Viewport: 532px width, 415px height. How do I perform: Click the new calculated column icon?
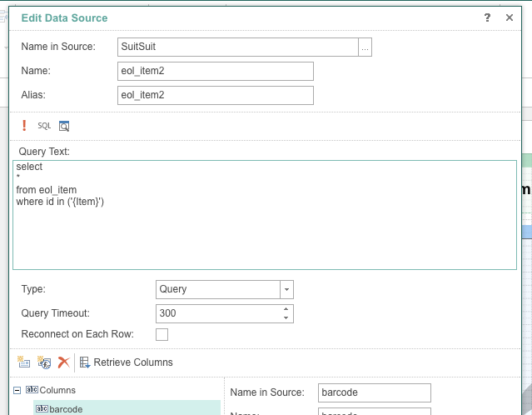(x=45, y=362)
